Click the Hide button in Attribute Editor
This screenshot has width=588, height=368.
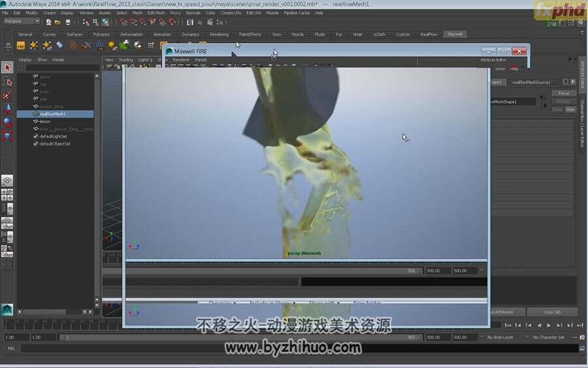(x=570, y=110)
